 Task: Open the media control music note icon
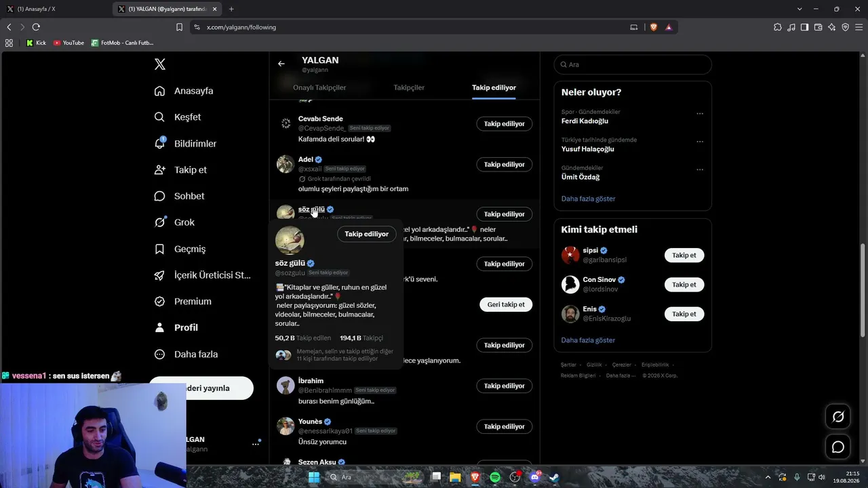click(x=791, y=27)
